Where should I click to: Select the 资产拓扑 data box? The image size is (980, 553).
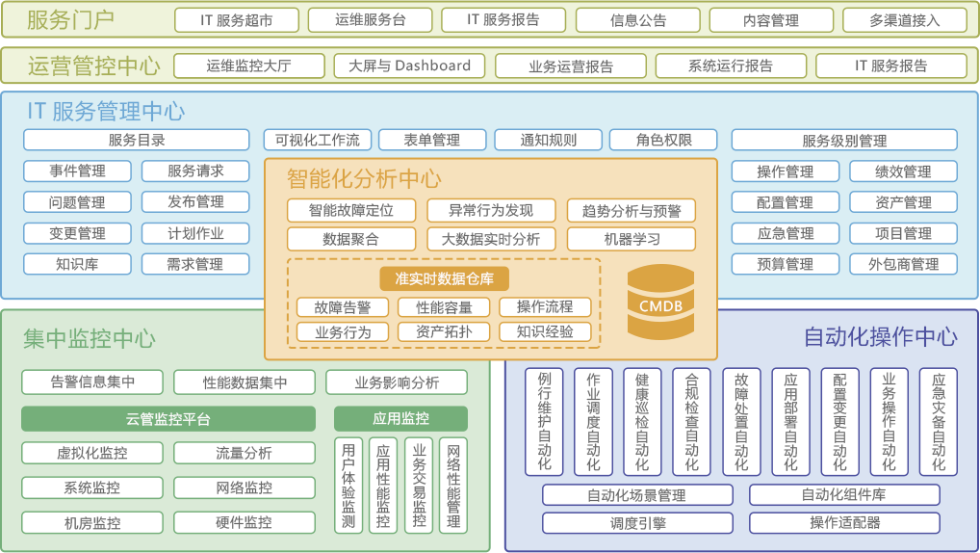pos(443,331)
